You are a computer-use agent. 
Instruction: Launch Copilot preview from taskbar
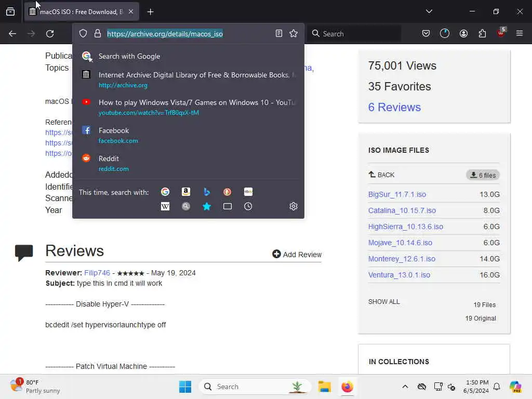coord(515,387)
